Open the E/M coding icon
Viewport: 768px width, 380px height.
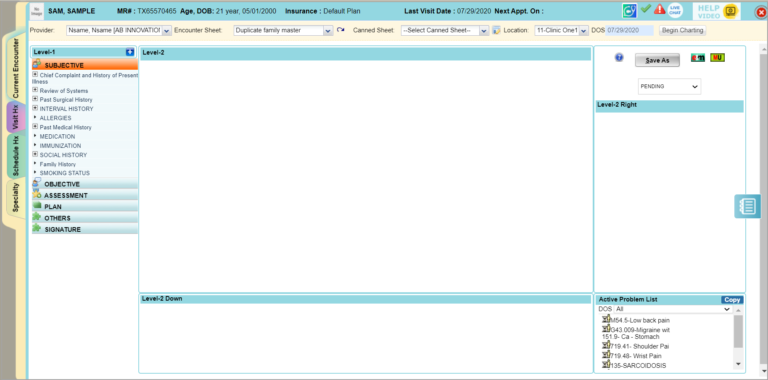[698, 58]
